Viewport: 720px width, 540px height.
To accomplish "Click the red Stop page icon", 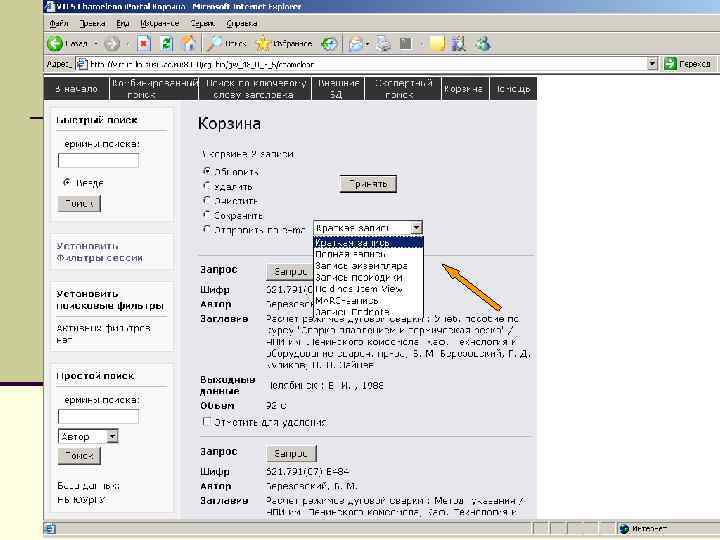I will click(x=144, y=44).
